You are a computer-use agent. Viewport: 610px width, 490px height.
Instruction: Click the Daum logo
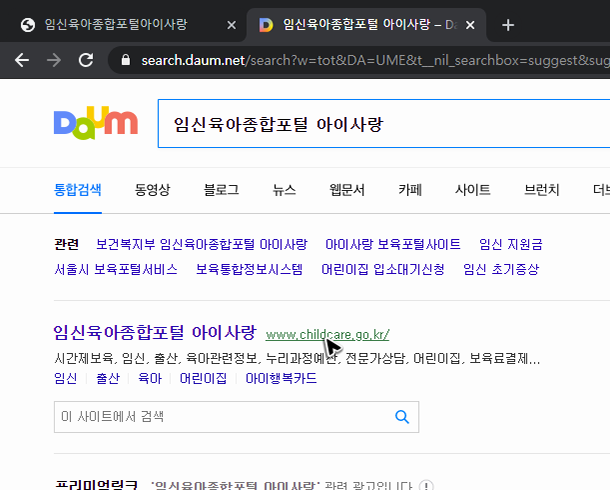pyautogui.click(x=96, y=123)
